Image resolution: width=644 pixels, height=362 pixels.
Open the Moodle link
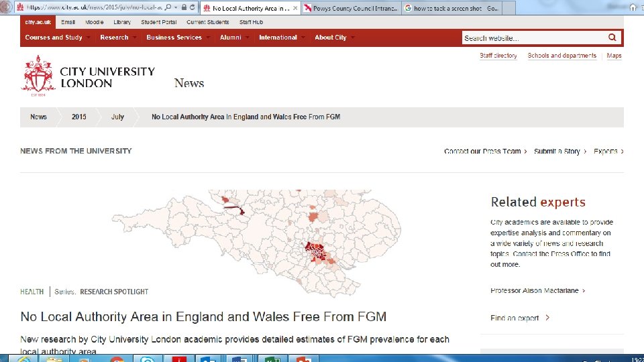pyautogui.click(x=94, y=22)
